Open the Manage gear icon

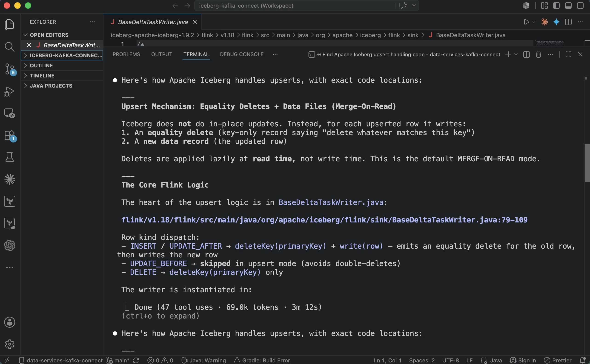point(10,344)
